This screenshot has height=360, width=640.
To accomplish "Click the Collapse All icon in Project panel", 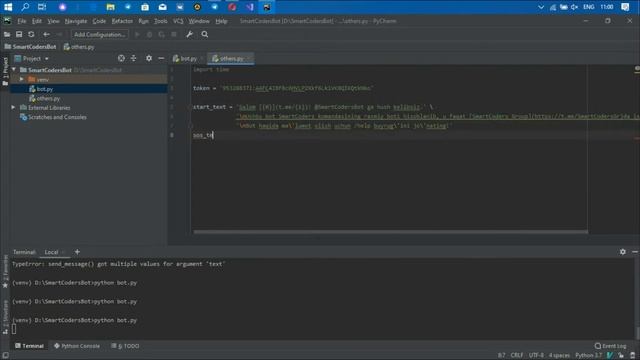I will click(133, 58).
